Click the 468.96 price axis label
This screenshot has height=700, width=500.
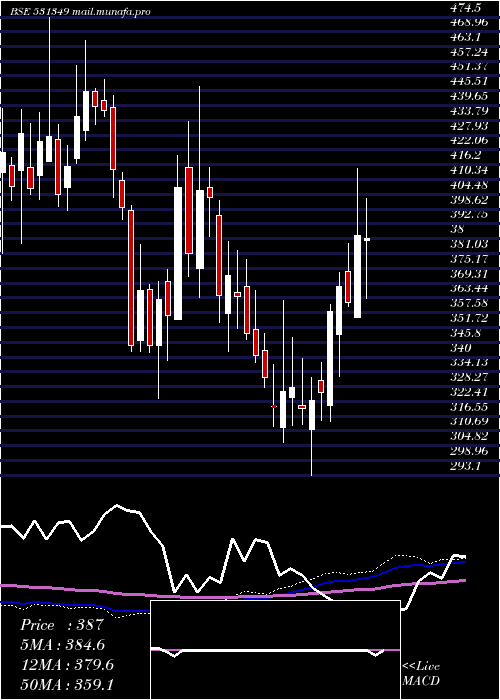pyautogui.click(x=469, y=22)
